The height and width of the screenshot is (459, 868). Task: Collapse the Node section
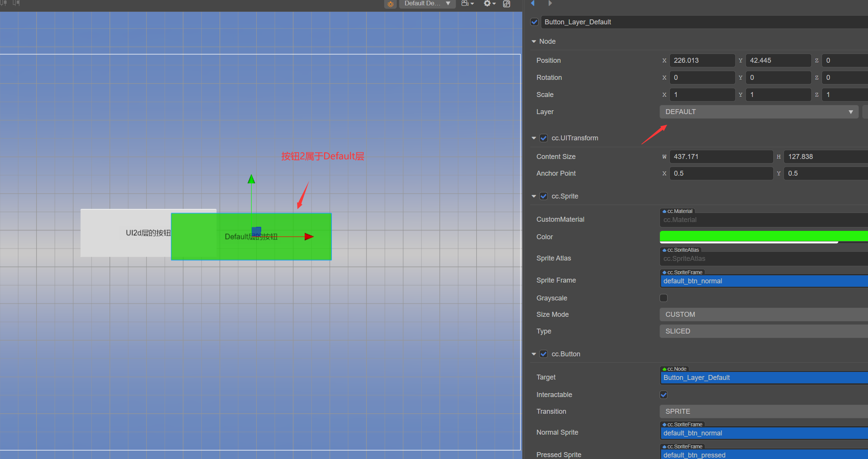coord(534,41)
